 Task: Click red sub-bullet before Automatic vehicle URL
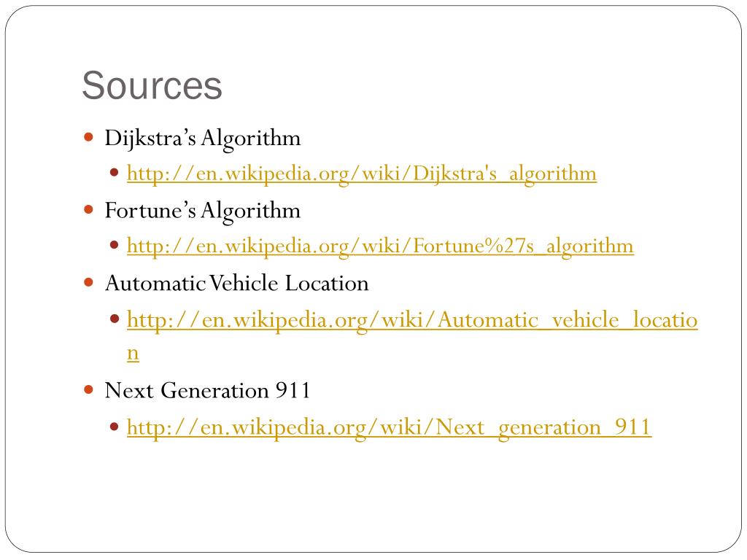click(x=115, y=319)
